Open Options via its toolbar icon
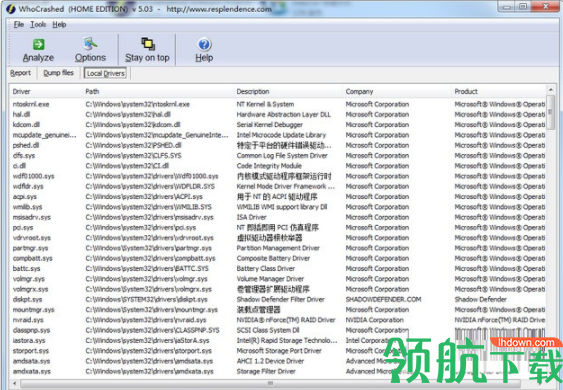This screenshot has height=390, width=563. pyautogui.click(x=90, y=44)
